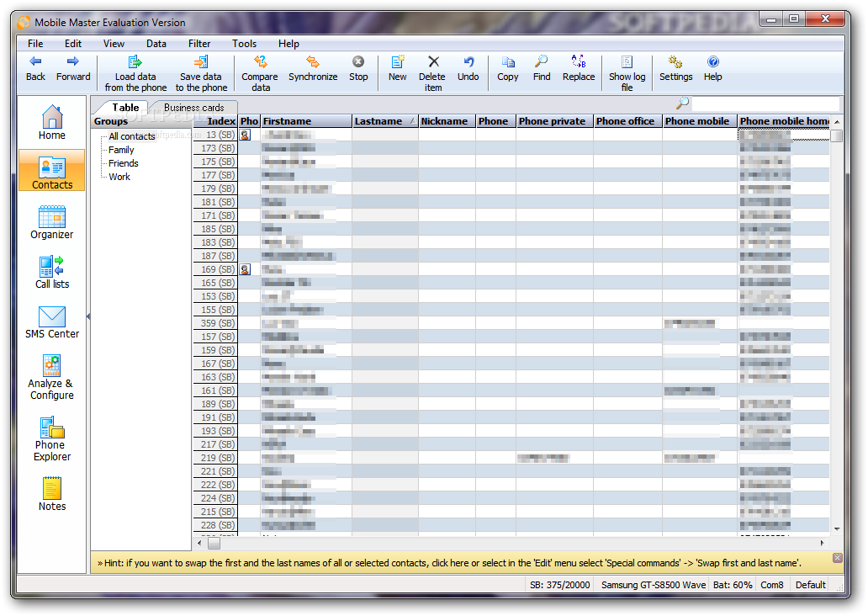Screen dimensions: 868x616
Task: Close the yellow hint bar
Action: pyautogui.click(x=837, y=557)
